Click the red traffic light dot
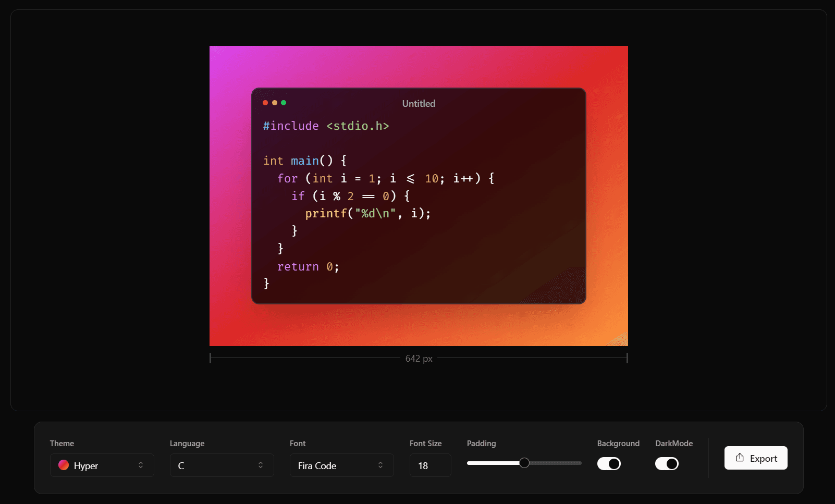The width and height of the screenshot is (835, 504). click(x=266, y=103)
